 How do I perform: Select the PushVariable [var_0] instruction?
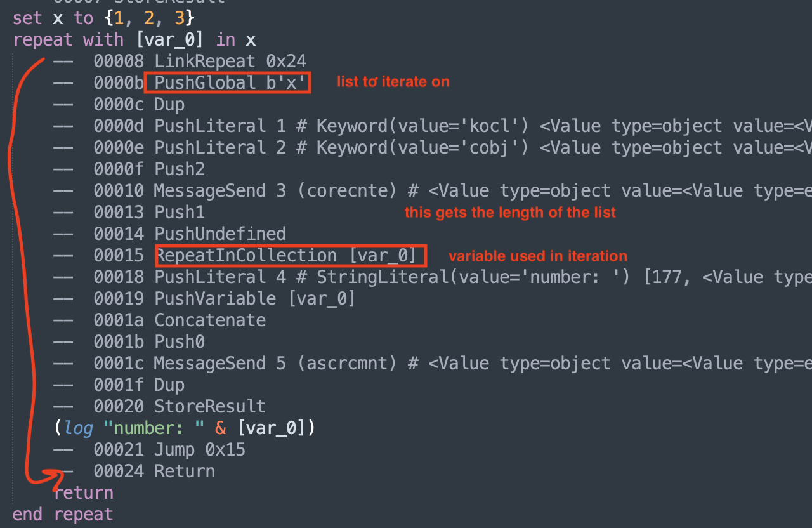click(x=255, y=298)
